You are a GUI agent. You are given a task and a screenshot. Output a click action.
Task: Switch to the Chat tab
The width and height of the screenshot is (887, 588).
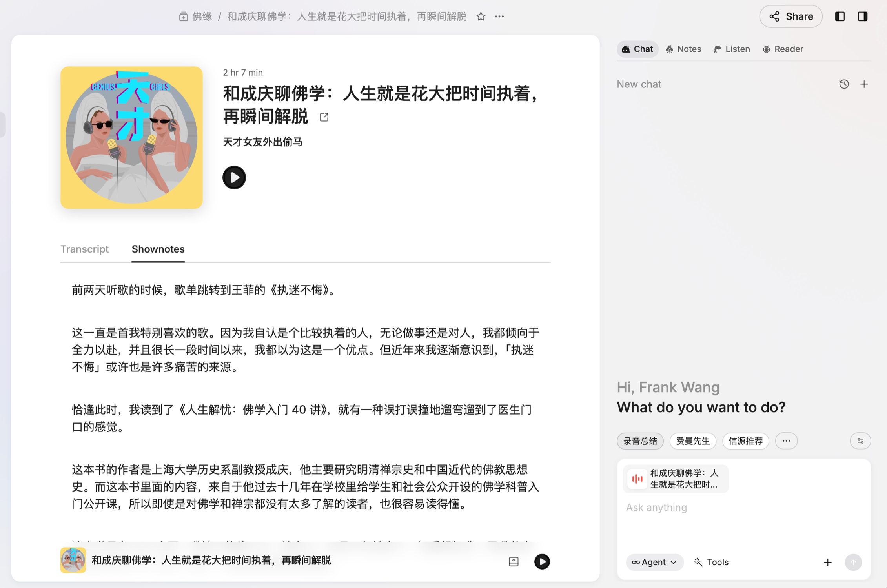coord(637,49)
